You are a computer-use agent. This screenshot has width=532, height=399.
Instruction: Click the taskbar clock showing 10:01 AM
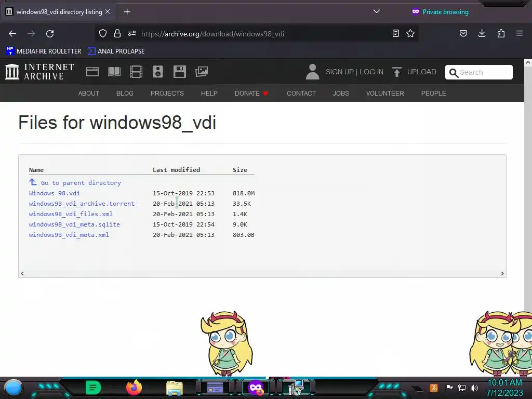click(504, 388)
